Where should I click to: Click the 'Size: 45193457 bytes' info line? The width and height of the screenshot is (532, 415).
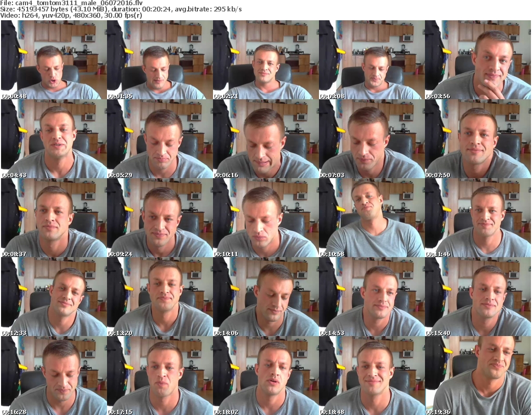tap(121, 9)
